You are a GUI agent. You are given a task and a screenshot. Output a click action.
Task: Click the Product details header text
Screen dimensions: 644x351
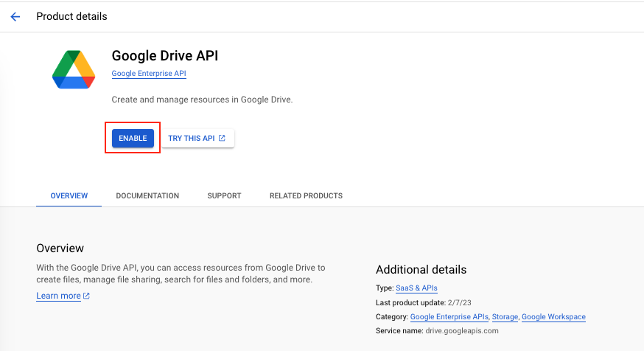[x=72, y=16]
